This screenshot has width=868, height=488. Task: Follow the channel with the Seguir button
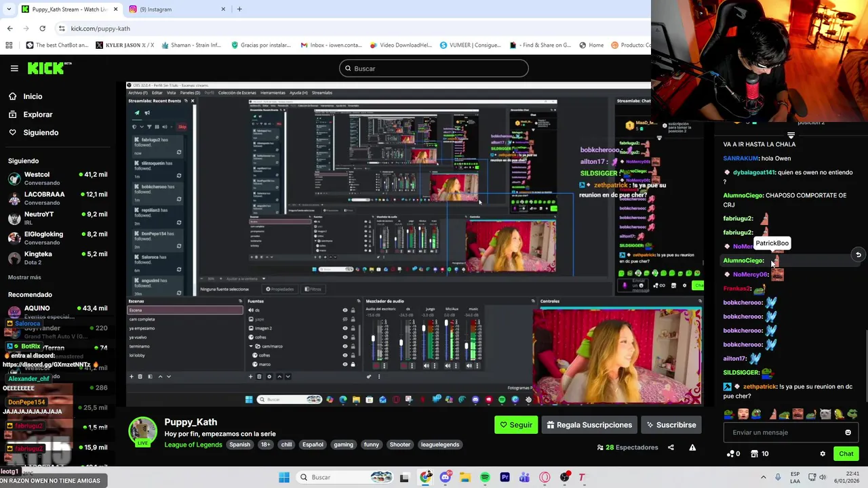coord(516,425)
